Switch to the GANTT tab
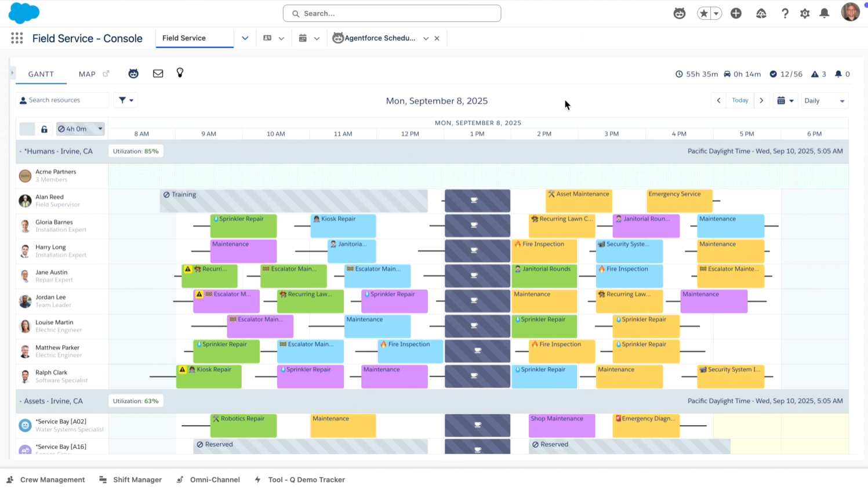 click(x=41, y=74)
